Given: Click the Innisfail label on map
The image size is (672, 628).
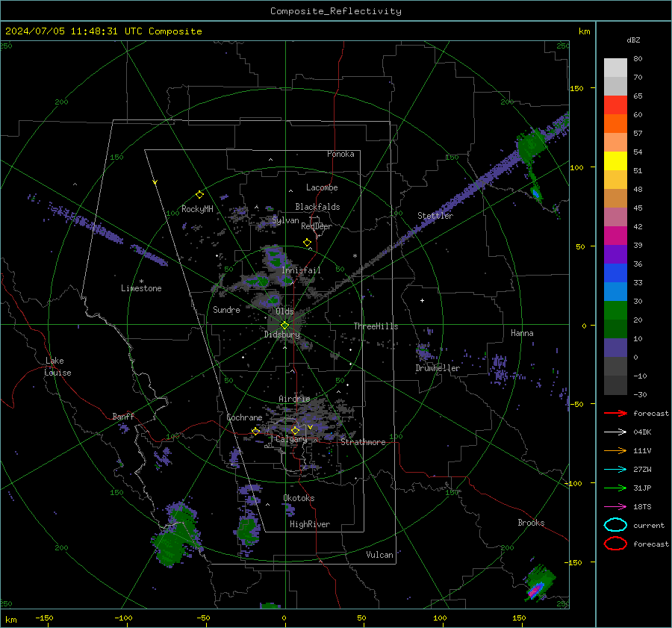Looking at the screenshot, I should tap(301, 270).
